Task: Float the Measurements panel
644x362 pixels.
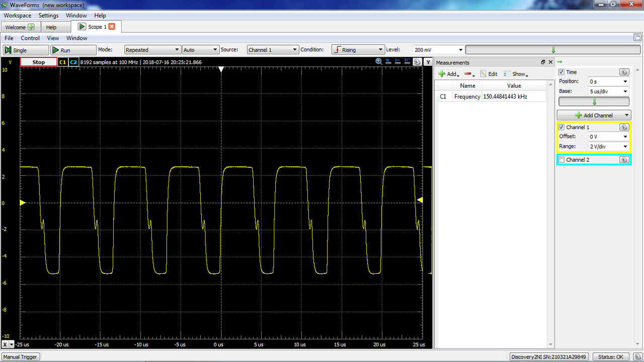Action: coord(543,62)
